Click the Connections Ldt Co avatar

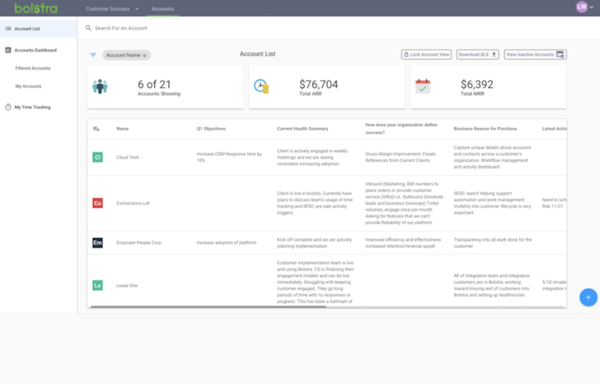click(x=98, y=203)
